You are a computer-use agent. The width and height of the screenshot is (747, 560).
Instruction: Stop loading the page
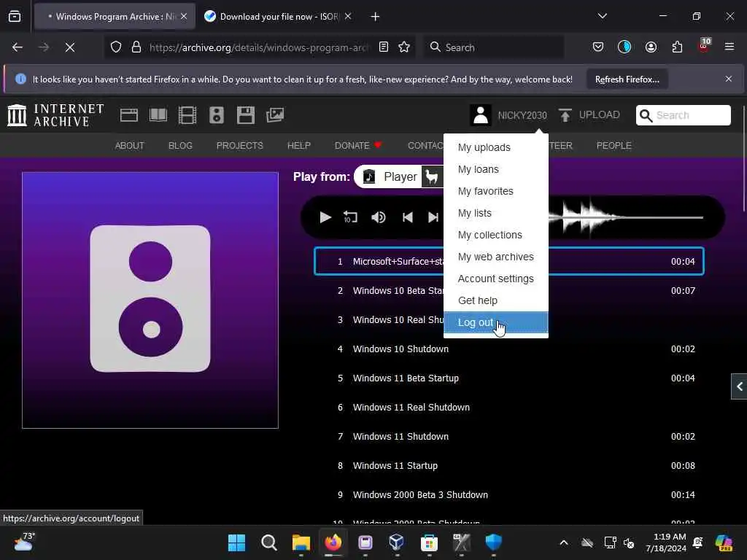70,47
